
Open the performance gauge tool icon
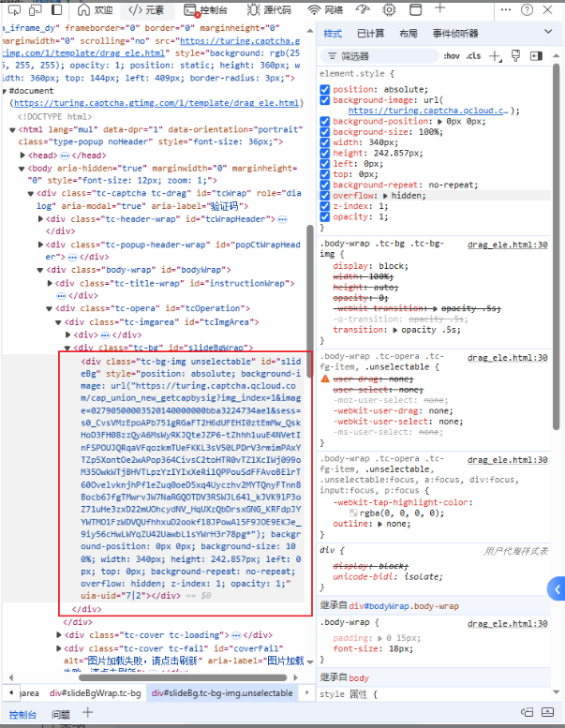tap(363, 9)
